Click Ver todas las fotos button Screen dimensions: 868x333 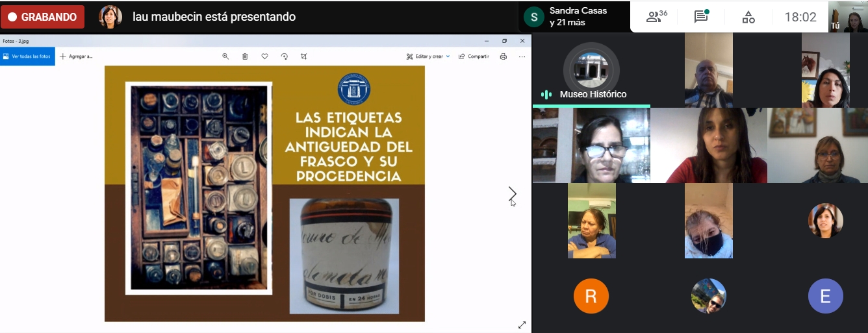(27, 56)
